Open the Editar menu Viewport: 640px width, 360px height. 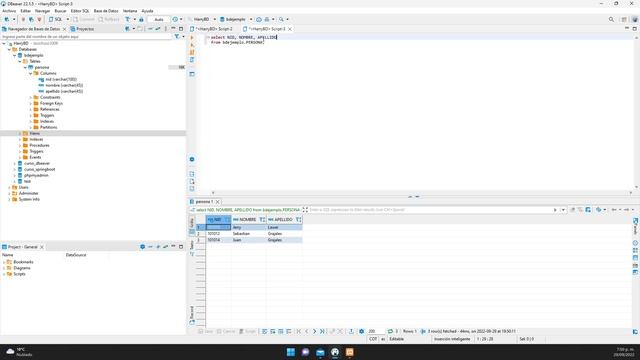click(26, 11)
